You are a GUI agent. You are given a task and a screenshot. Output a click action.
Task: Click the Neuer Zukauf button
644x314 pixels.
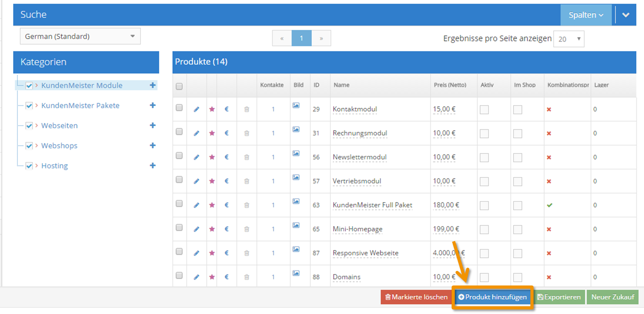613,297
